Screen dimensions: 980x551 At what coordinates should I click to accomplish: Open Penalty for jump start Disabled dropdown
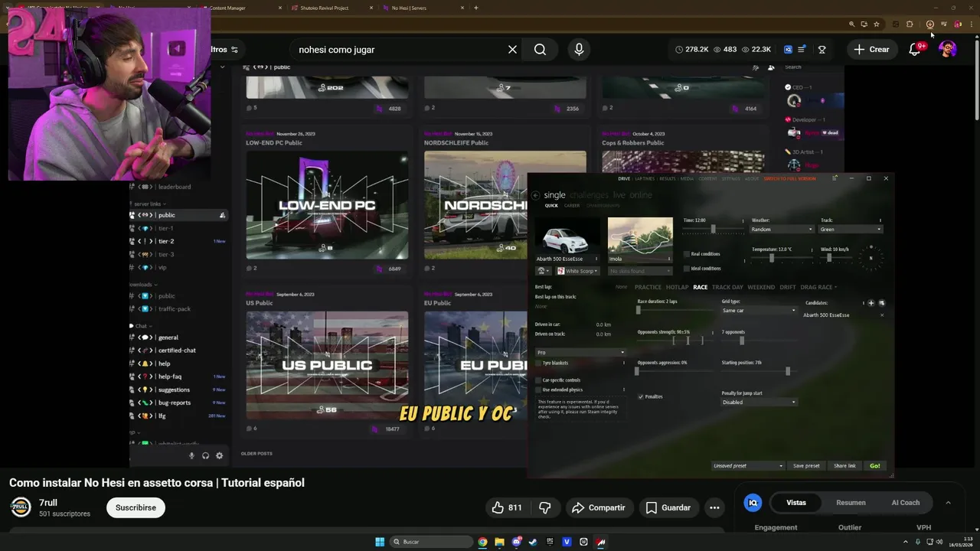(759, 403)
